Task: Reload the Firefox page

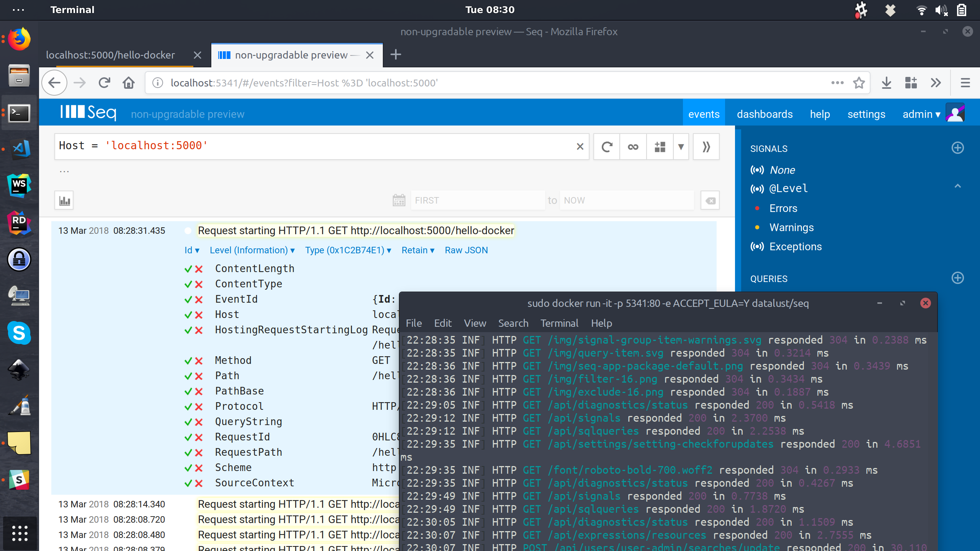Action: coord(104,83)
